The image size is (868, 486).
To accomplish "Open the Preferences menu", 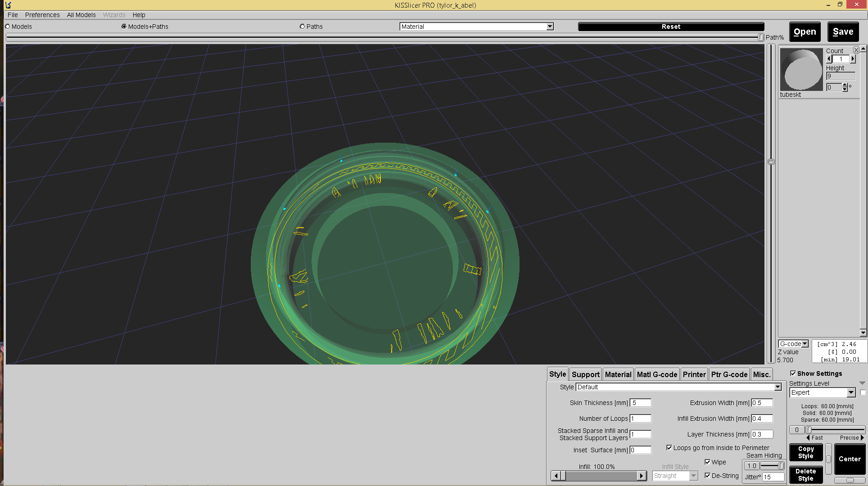I will [x=42, y=15].
